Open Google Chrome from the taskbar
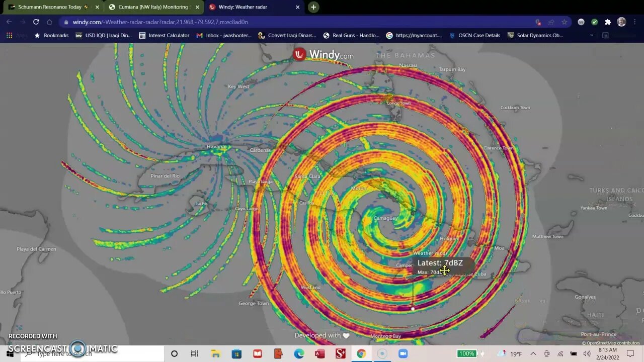The image size is (644, 362). tap(361, 354)
